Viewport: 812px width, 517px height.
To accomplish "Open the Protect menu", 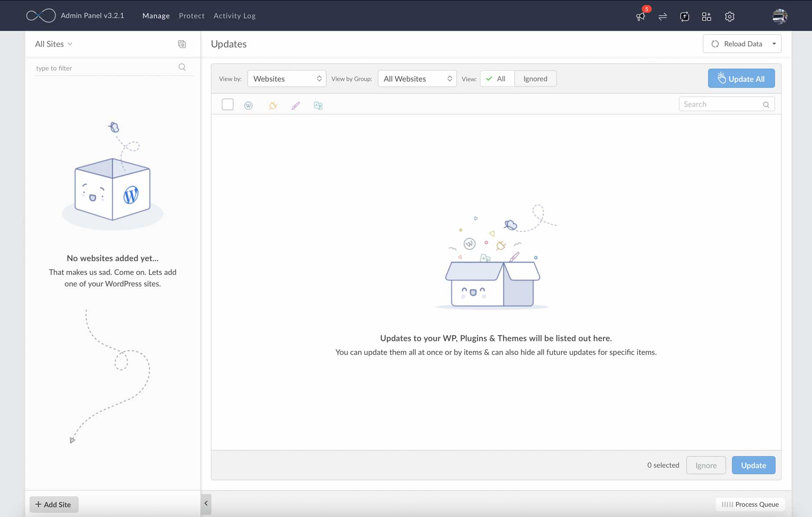I will [192, 15].
